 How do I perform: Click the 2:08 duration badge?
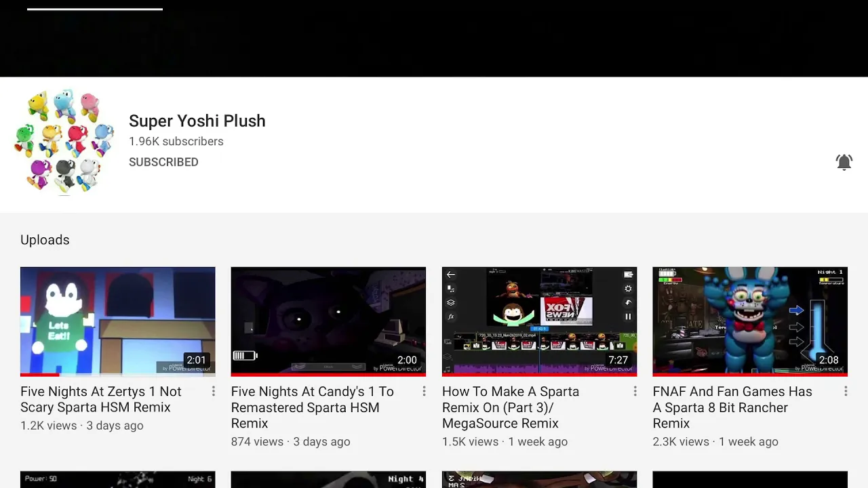coord(829,361)
